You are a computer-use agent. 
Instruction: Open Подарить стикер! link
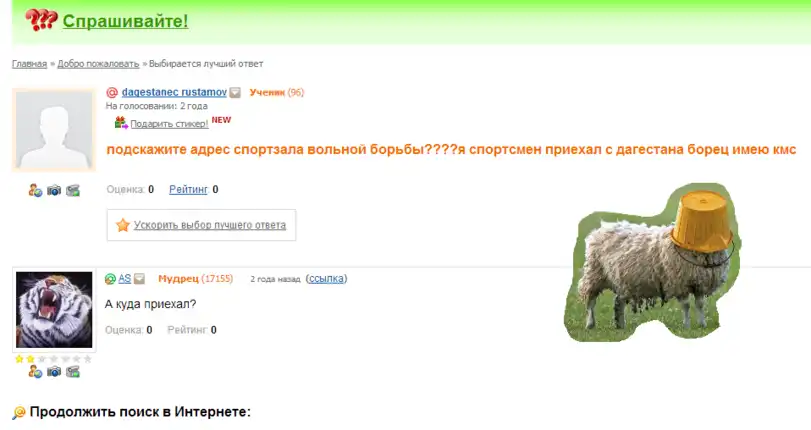coord(169,124)
